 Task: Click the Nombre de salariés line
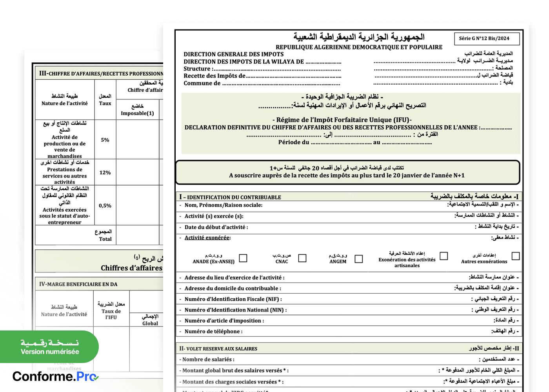pos(349,359)
